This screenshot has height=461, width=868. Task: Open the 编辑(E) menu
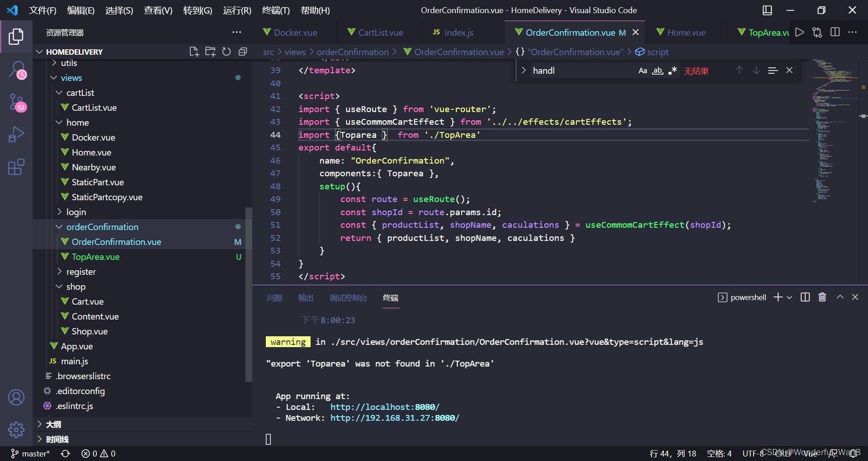[x=80, y=10]
